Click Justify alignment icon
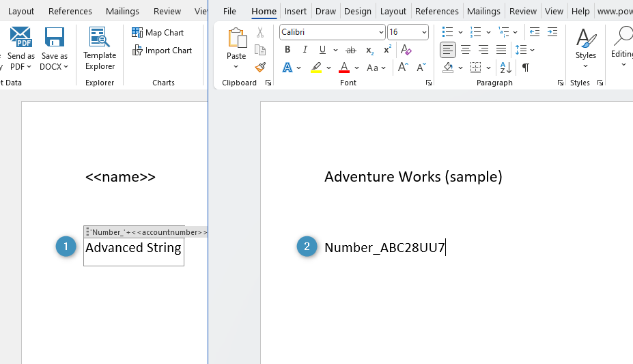 point(501,50)
